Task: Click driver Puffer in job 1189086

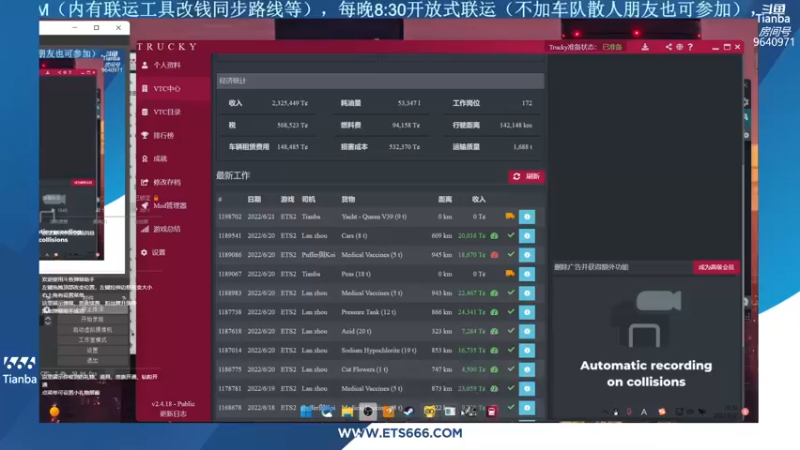Action: point(318,255)
